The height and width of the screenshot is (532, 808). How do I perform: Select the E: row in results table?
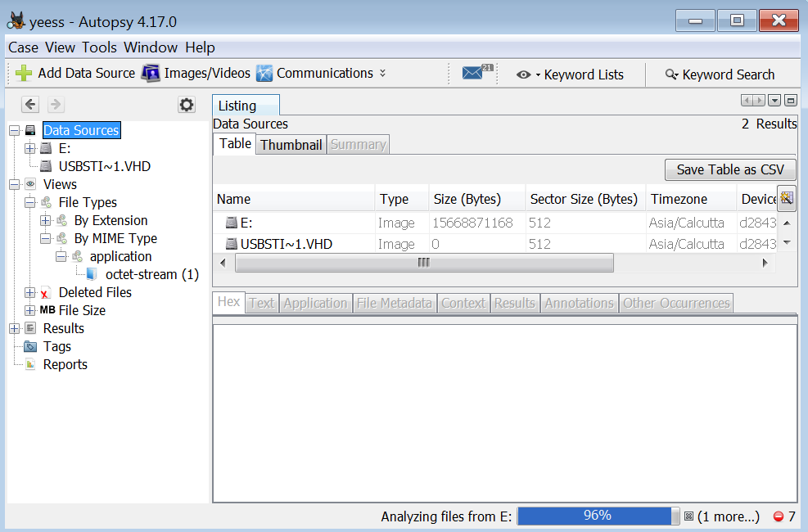(494, 223)
